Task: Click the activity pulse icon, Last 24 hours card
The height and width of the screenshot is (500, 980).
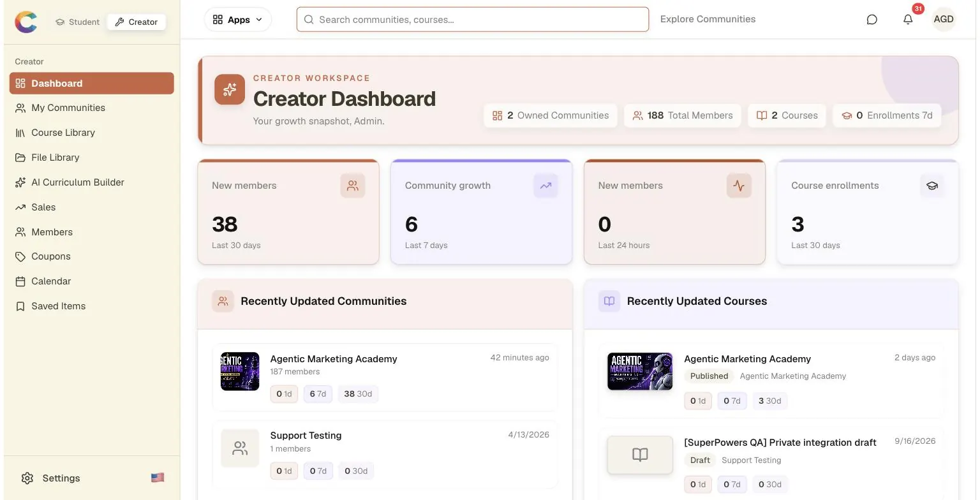Action: click(x=739, y=186)
